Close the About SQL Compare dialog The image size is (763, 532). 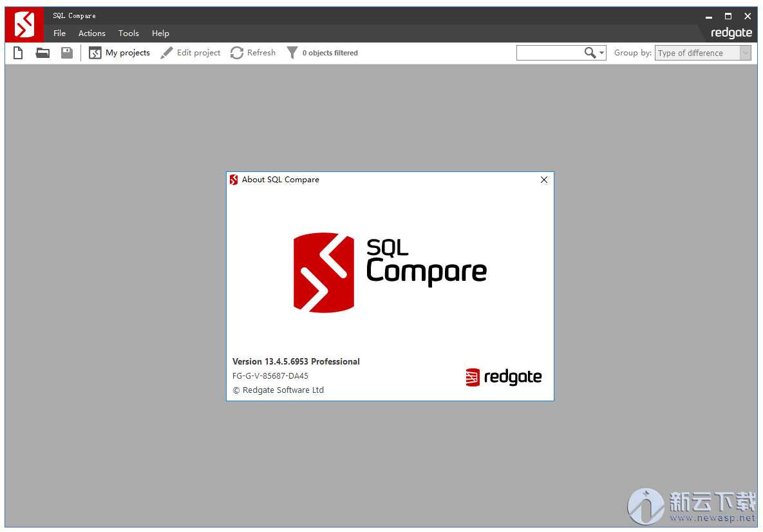point(544,180)
